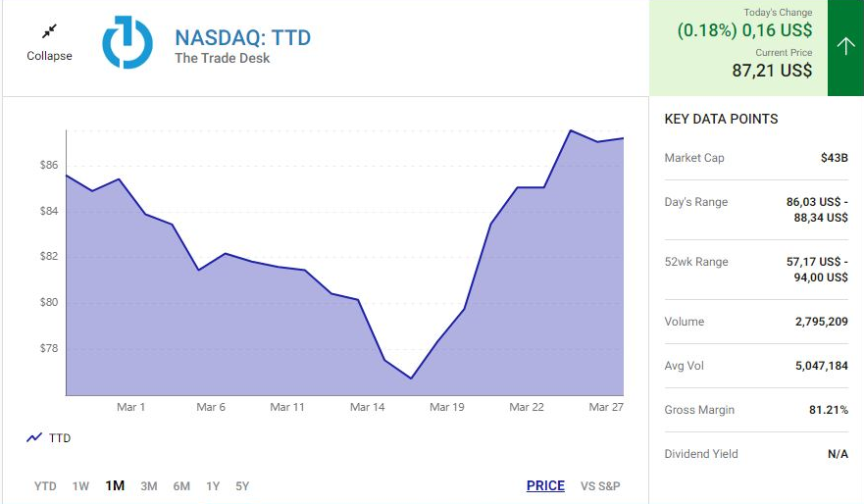Collapse the stock quote panel

(x=49, y=56)
